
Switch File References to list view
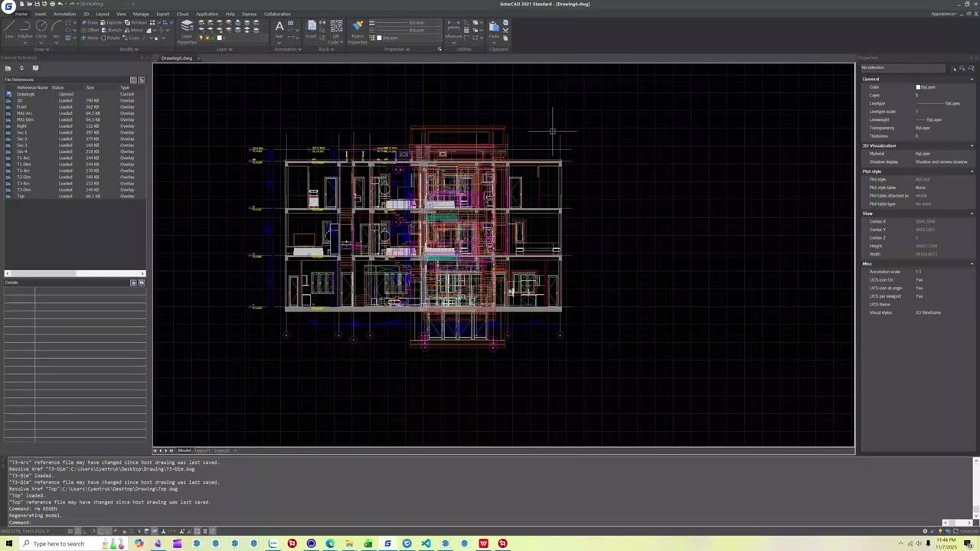tap(133, 80)
